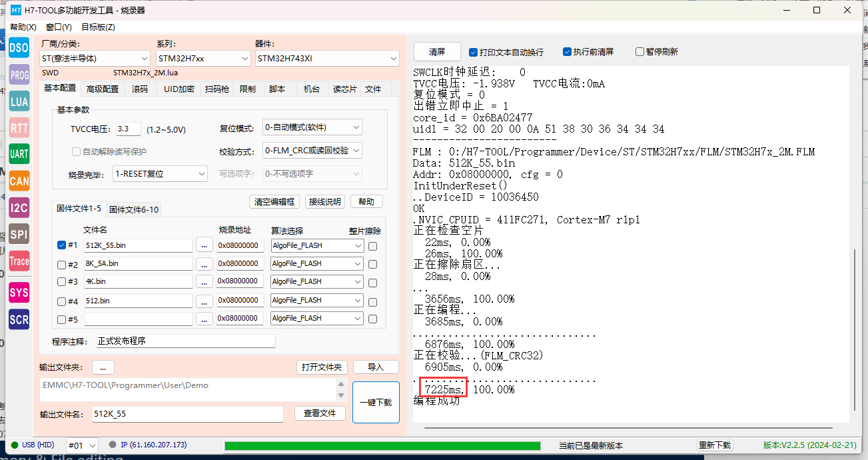Switch to the UID加密 tab
This screenshot has width=868, height=460.
179,89
